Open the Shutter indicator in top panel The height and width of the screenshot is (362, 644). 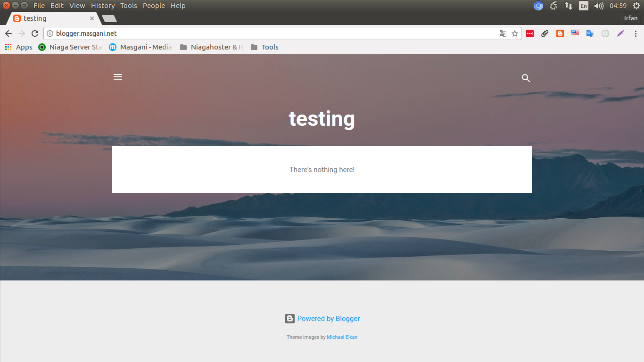click(x=554, y=6)
